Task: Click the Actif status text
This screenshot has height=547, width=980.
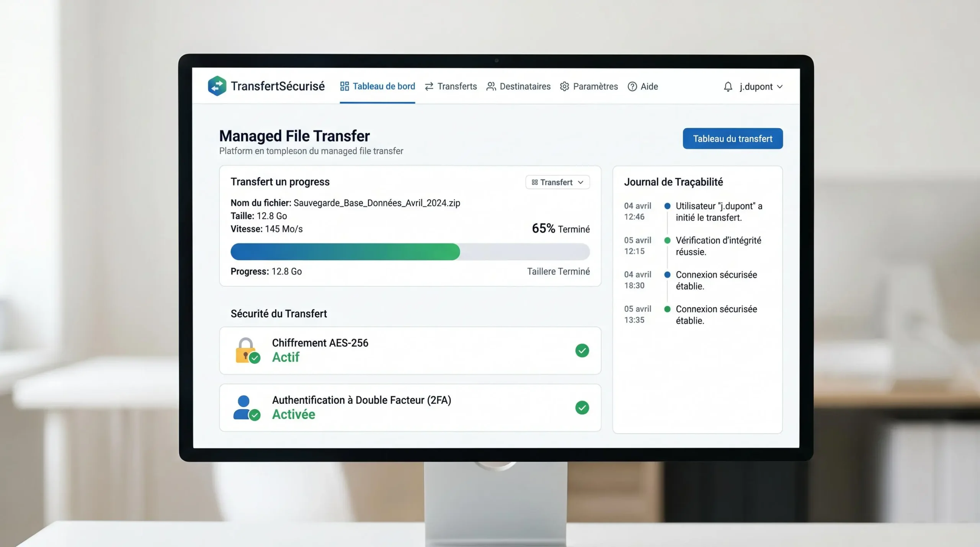Action: tap(286, 357)
